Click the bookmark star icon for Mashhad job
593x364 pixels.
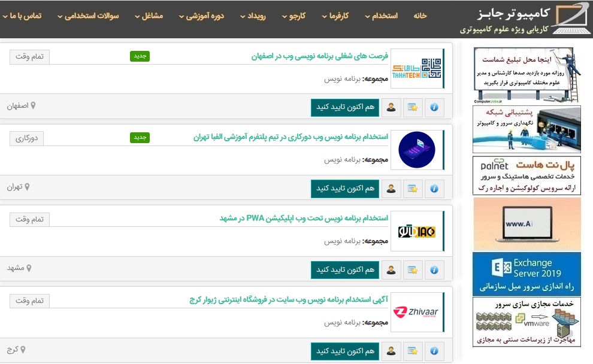[413, 270]
